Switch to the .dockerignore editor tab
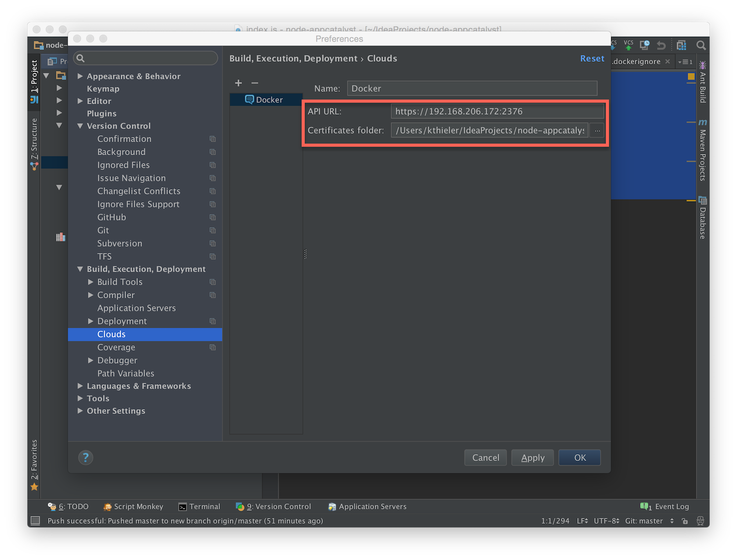The height and width of the screenshot is (560, 737). [x=636, y=62]
